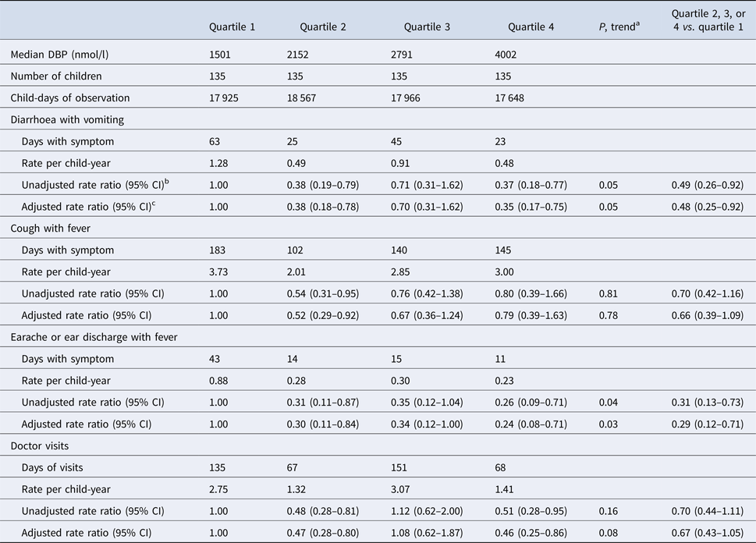This screenshot has height=543, width=756.
Task: Click the Quartile 1 column header
Action: [232, 27]
